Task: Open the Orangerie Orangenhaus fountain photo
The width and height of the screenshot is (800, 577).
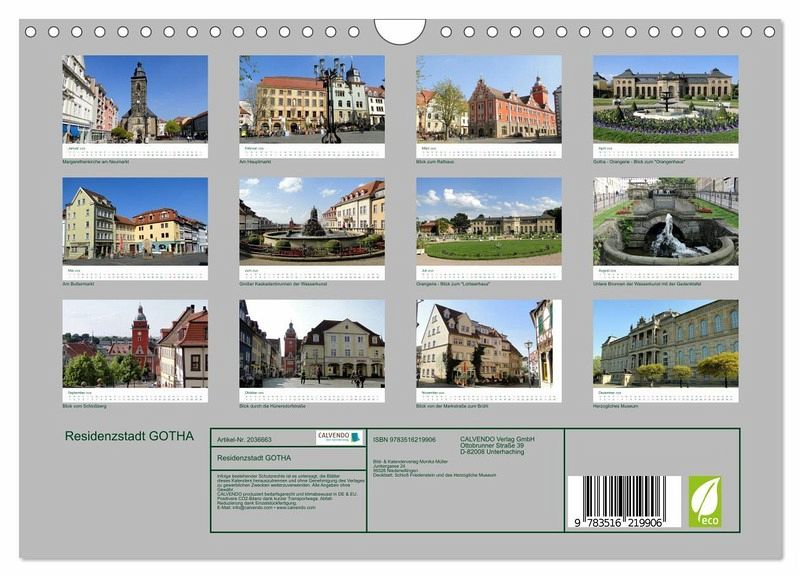Action: tap(666, 99)
